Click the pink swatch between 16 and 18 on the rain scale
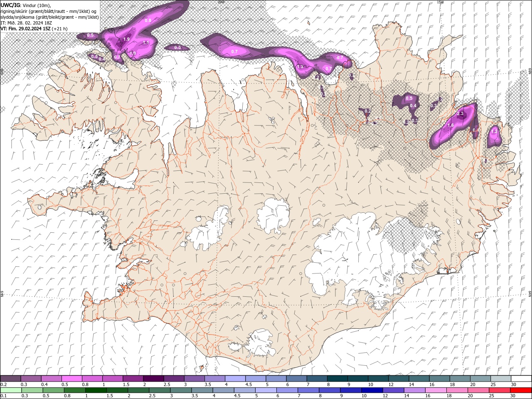Screen dimensions: 532x399 pos(436,390)
